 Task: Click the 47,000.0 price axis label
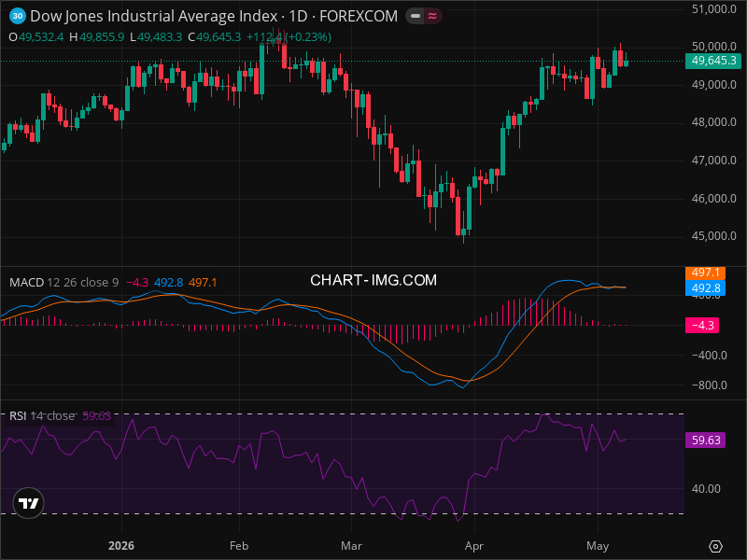pyautogui.click(x=713, y=161)
